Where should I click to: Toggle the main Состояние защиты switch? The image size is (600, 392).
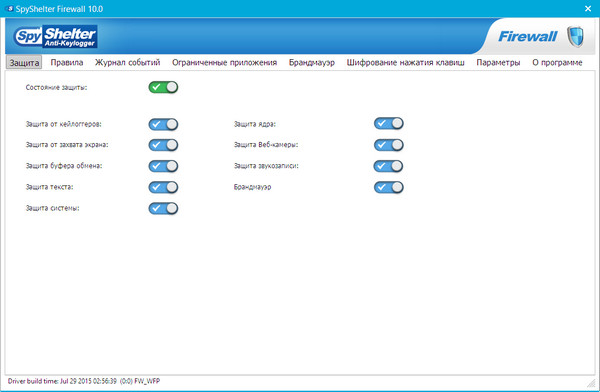163,87
